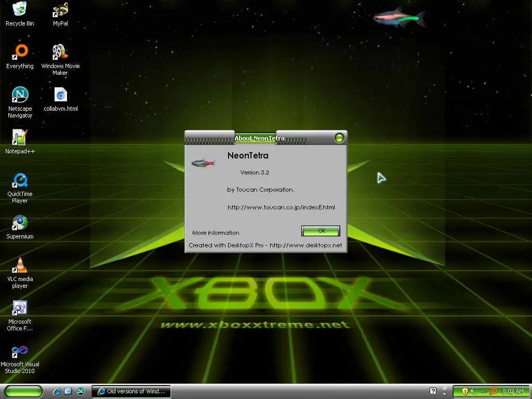Click the Version 3.3 text
The image size is (532, 399).
click(255, 172)
